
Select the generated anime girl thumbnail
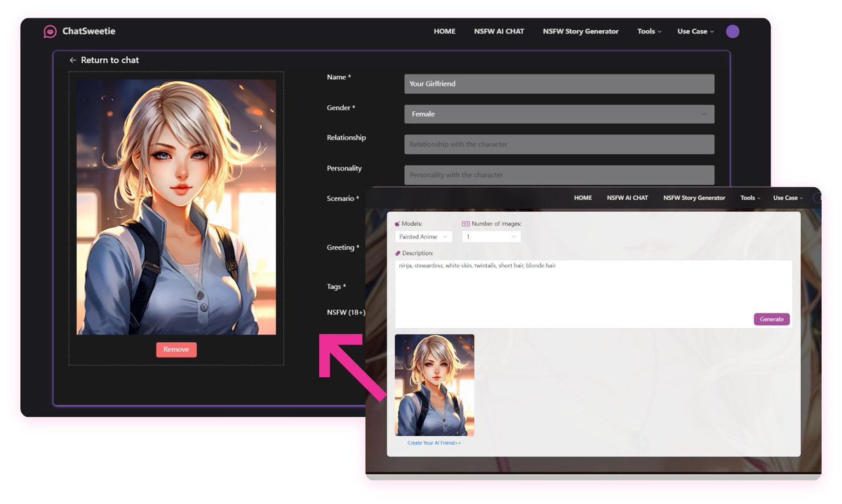point(434,386)
